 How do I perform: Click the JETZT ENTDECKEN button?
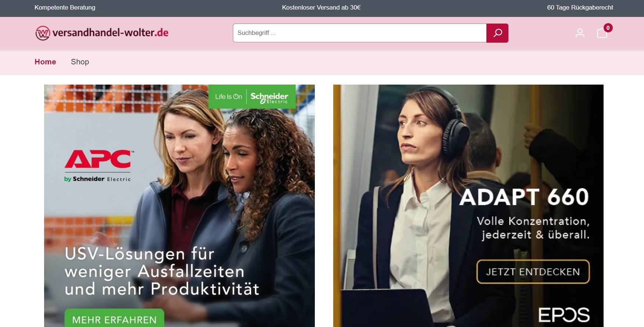coord(533,272)
